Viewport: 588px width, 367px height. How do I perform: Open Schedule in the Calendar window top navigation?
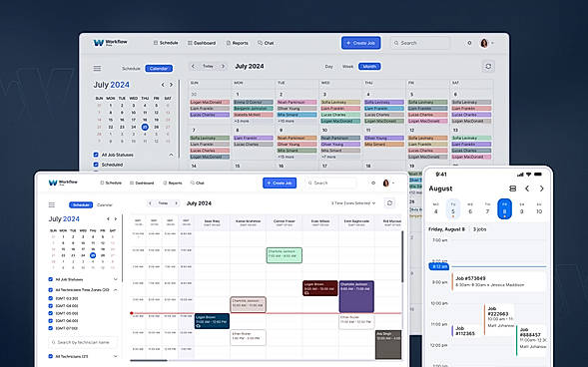166,43
